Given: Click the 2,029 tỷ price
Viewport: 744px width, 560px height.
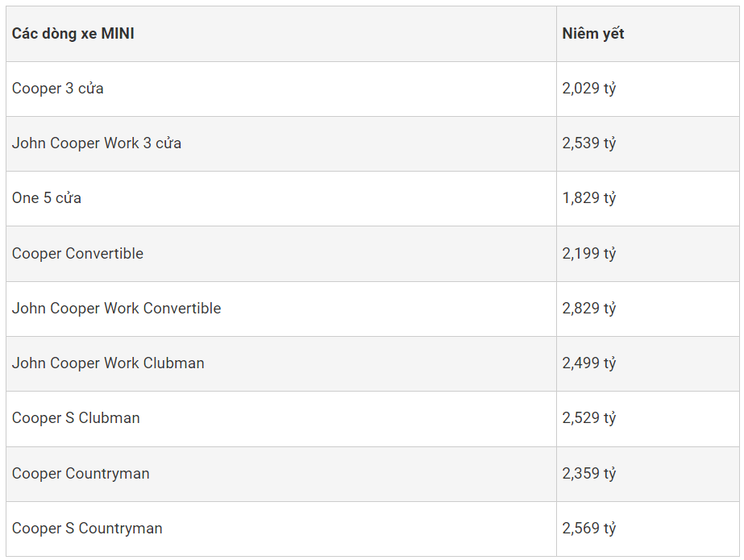Looking at the screenshot, I should click(589, 89).
